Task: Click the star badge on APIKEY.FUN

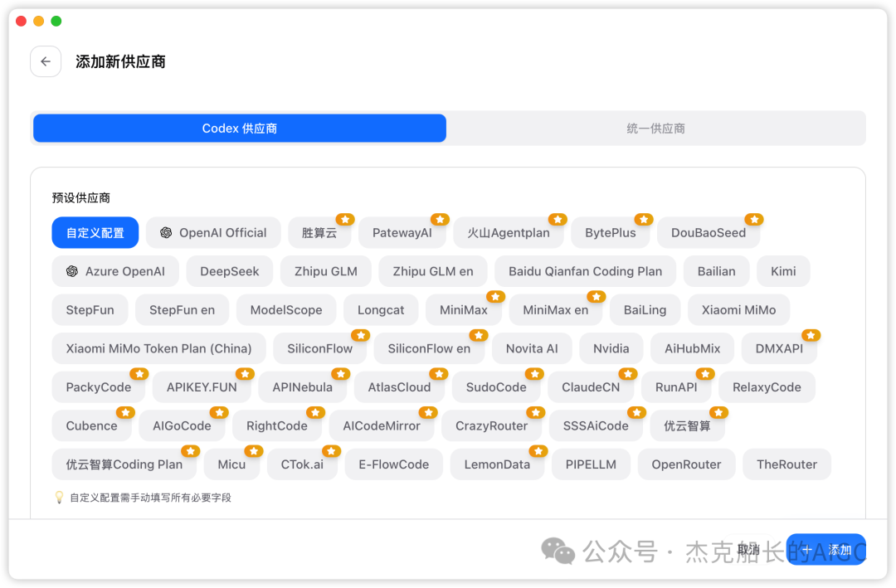Action: (245, 374)
